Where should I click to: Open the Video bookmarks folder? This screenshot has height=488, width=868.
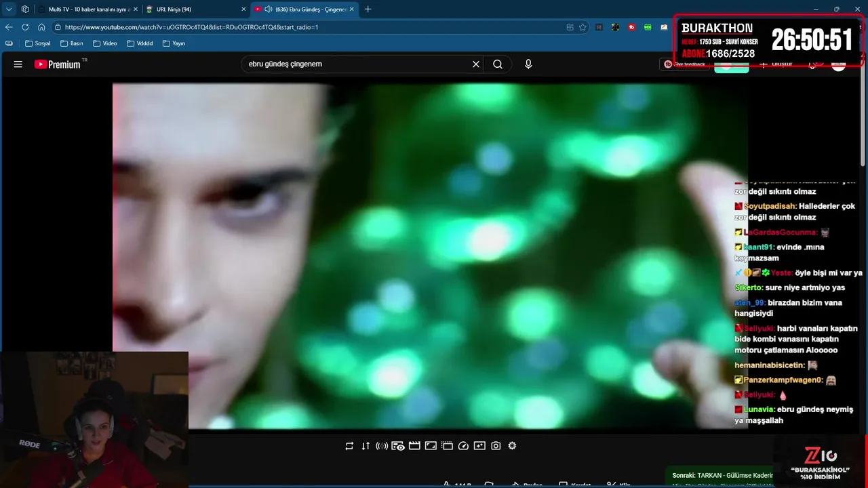[105, 43]
